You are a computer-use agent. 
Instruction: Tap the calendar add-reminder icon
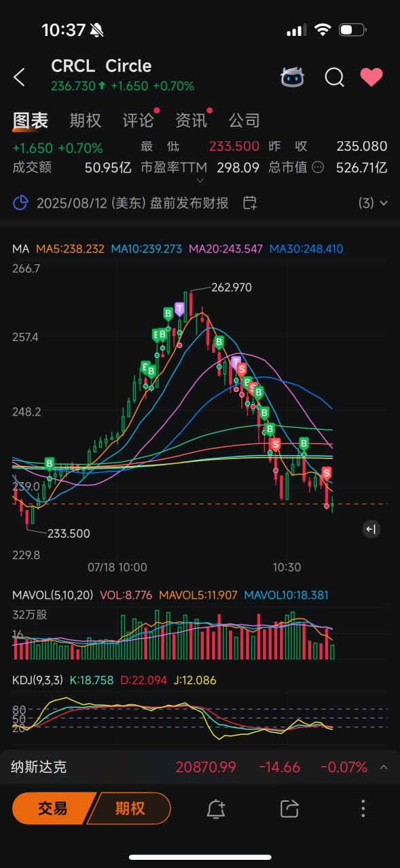point(250,202)
